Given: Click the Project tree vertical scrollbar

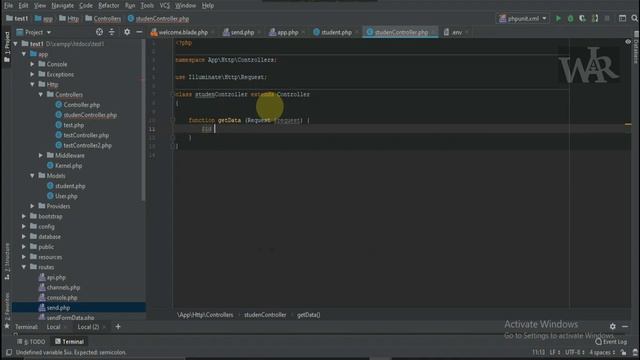Looking at the screenshot, I should point(143,120).
